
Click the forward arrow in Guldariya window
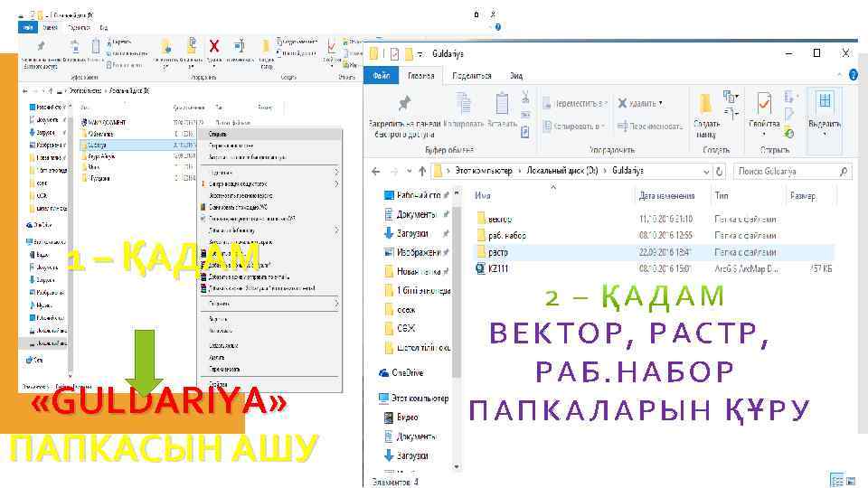click(394, 172)
